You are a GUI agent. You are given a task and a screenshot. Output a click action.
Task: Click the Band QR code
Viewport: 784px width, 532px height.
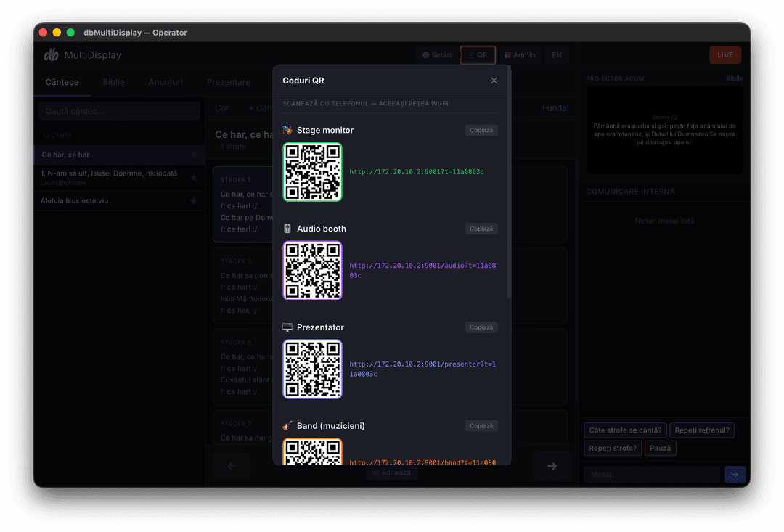coord(312,451)
